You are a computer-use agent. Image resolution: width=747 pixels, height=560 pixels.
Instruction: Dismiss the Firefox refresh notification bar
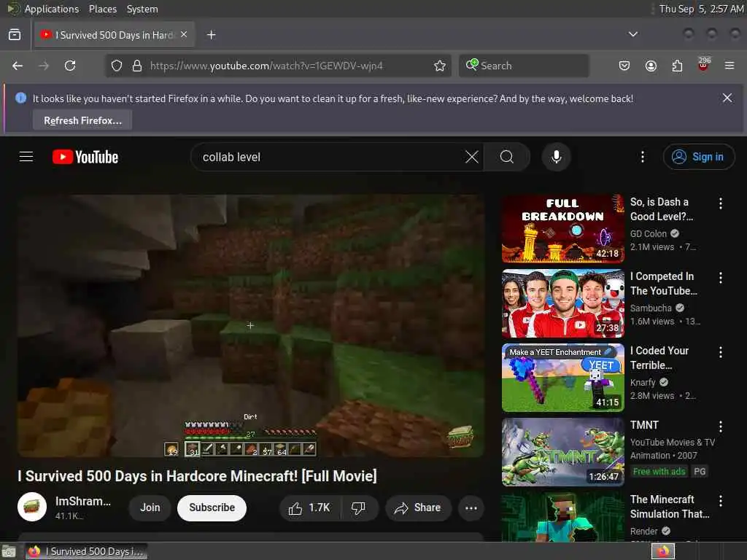727,98
